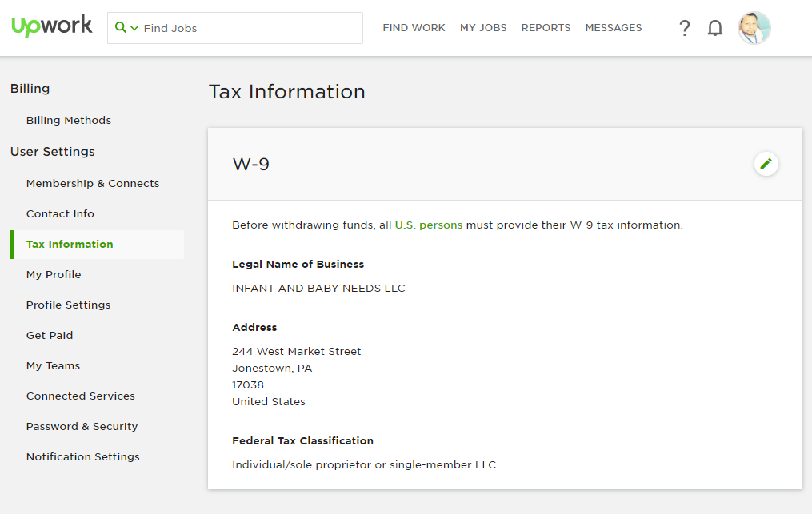The height and width of the screenshot is (514, 812).
Task: Click the Individual/sole proprietor classification text
Action: 363,464
